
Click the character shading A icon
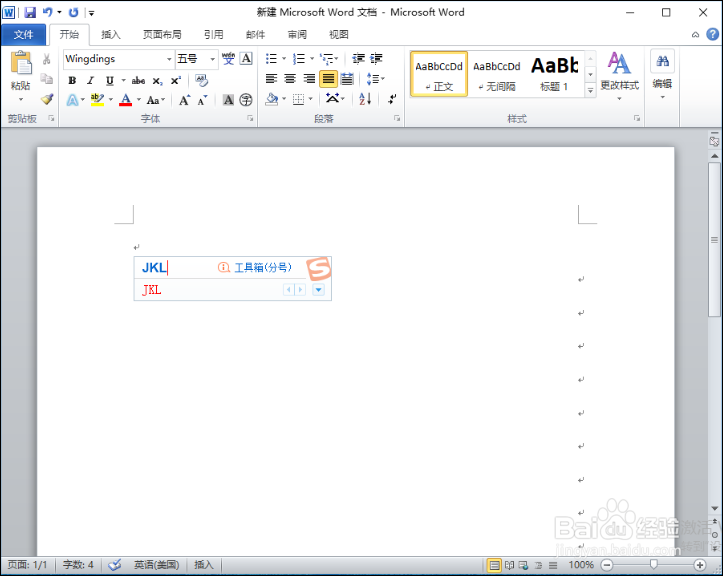click(228, 100)
